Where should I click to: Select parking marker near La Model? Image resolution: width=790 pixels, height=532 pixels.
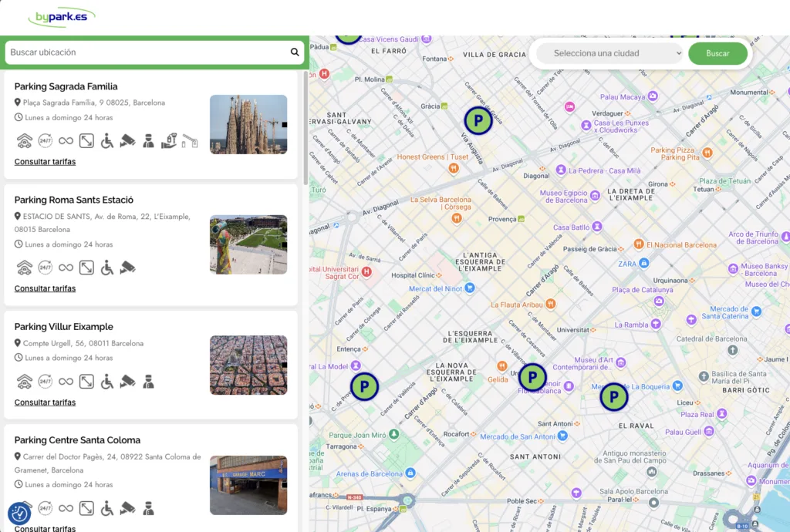(364, 386)
